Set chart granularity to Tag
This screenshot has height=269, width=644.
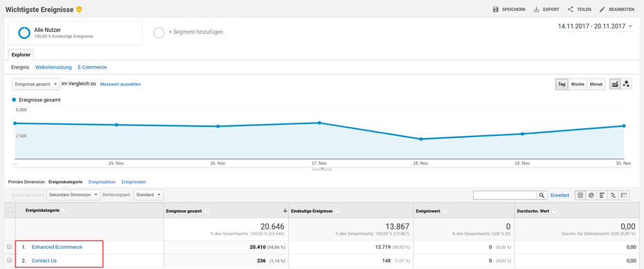pyautogui.click(x=561, y=84)
